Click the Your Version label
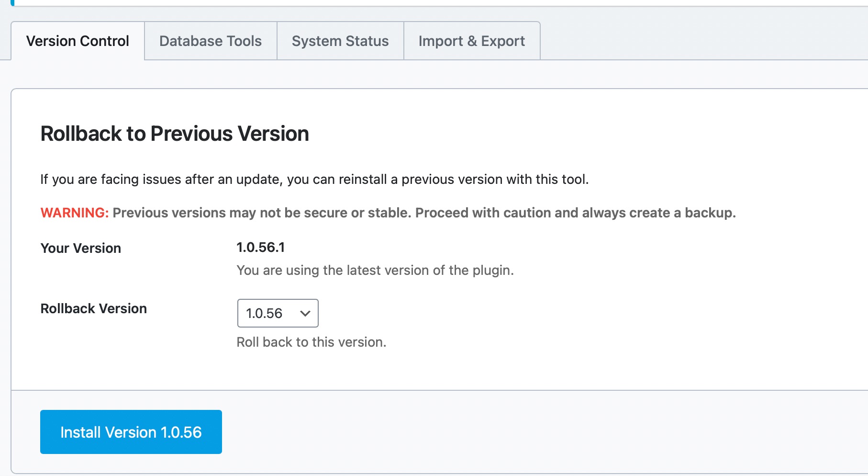 click(x=81, y=248)
